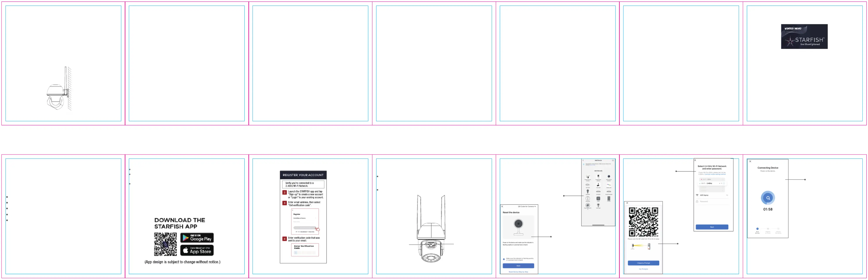The width and height of the screenshot is (868, 280).
Task: Click the Starfish app QR code
Action: 165,244
